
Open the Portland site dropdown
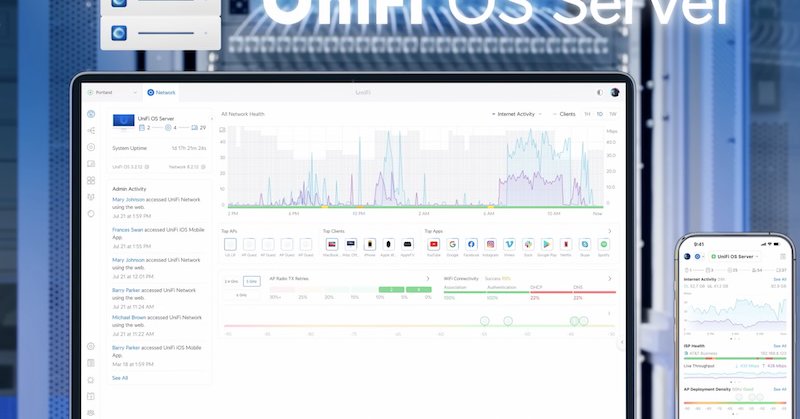click(x=112, y=92)
